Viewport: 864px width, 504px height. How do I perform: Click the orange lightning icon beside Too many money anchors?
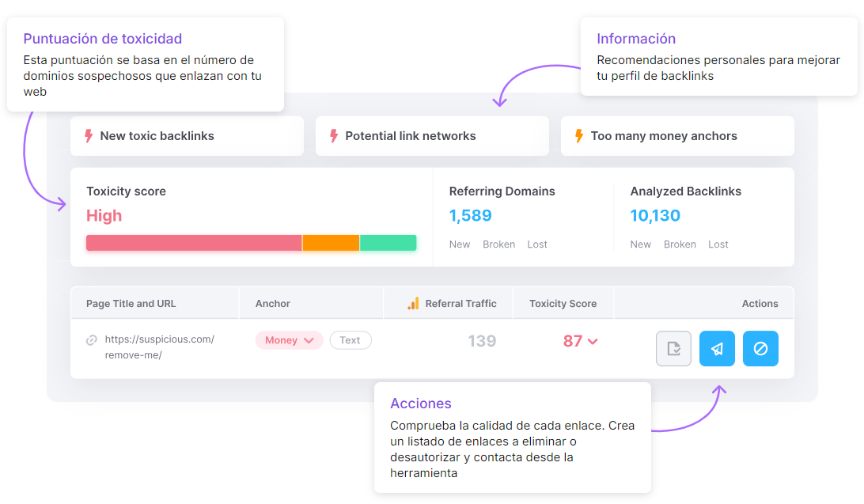coord(579,136)
